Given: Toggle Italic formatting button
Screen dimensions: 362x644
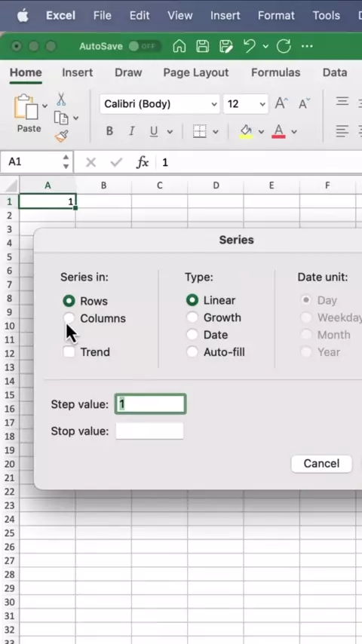Looking at the screenshot, I should coord(131,131).
